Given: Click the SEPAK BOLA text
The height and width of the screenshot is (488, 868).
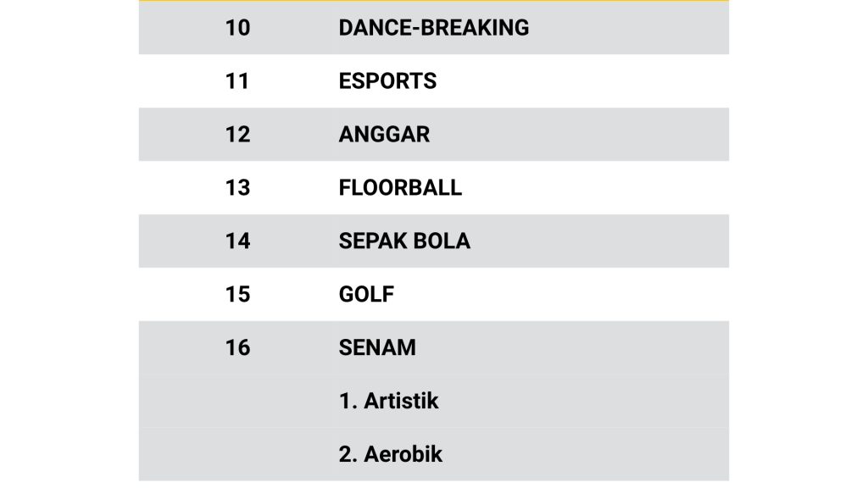Looking at the screenshot, I should 404,241.
